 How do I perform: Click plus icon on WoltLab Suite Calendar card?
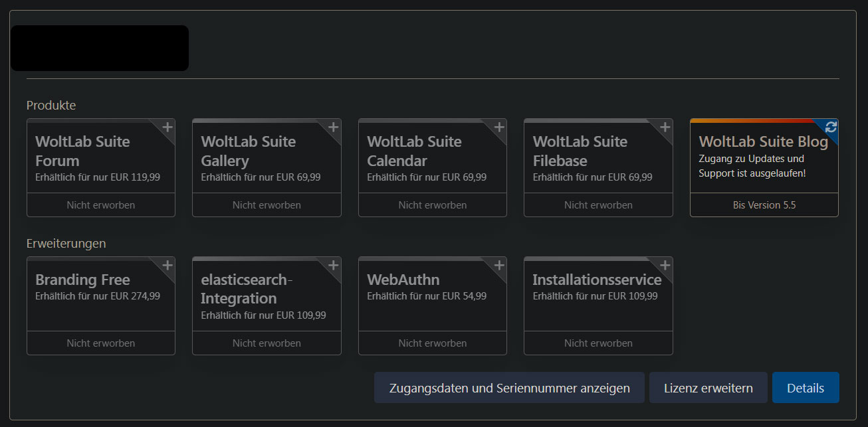click(x=499, y=127)
